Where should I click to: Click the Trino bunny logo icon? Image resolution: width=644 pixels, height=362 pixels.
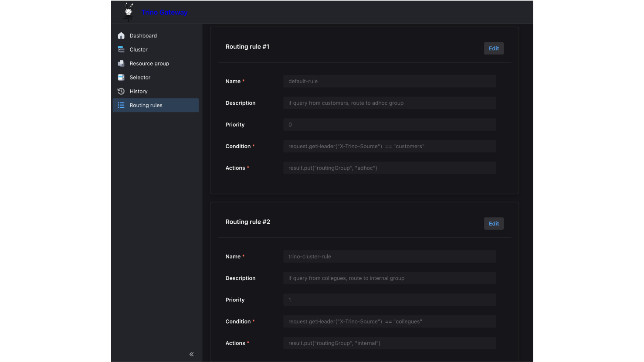point(128,12)
